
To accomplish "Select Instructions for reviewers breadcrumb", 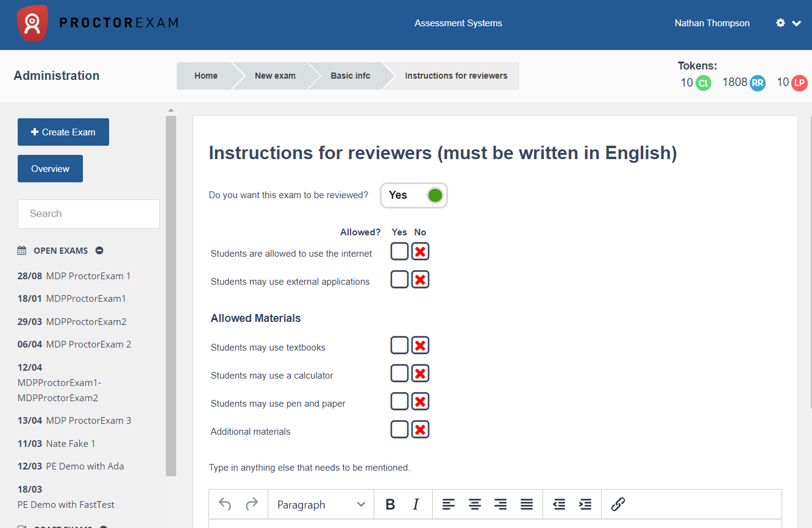I will [456, 76].
